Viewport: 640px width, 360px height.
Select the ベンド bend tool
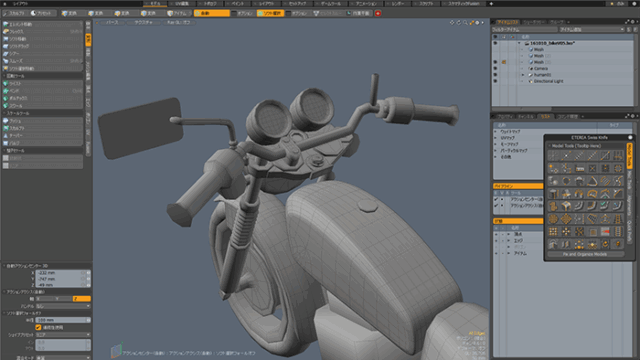tap(42, 91)
